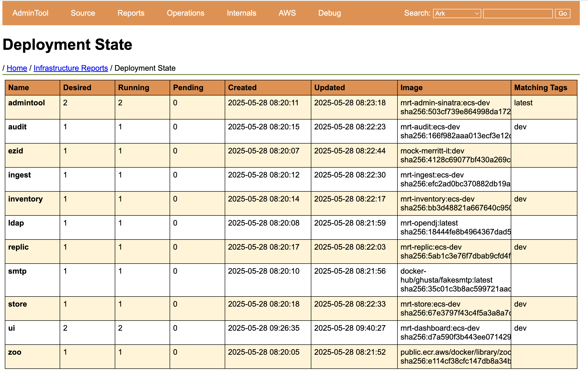Click created time 2025-05-28 08:20:11
Viewport: 588px width, 379px height.
[x=263, y=103]
